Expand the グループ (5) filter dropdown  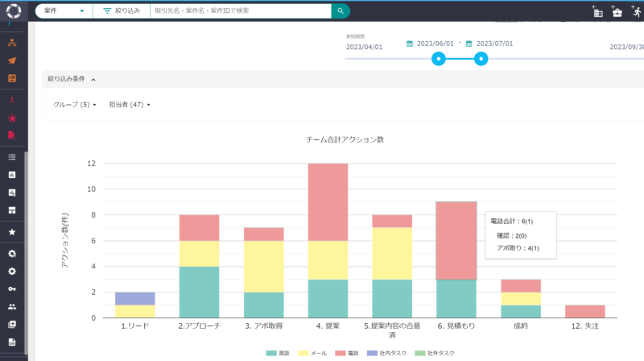pos(74,105)
